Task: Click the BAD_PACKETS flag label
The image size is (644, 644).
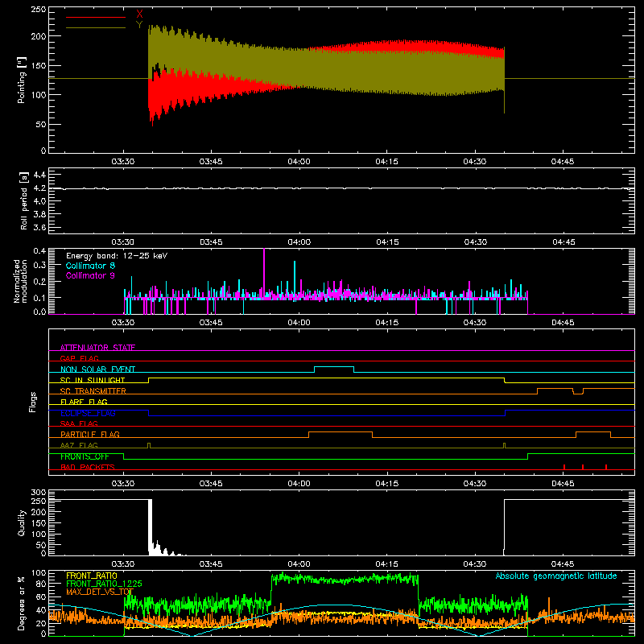Action: (88, 467)
